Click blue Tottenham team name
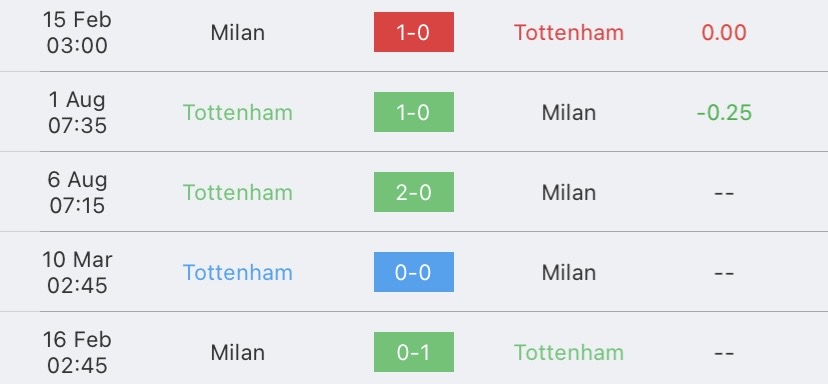 pos(238,273)
